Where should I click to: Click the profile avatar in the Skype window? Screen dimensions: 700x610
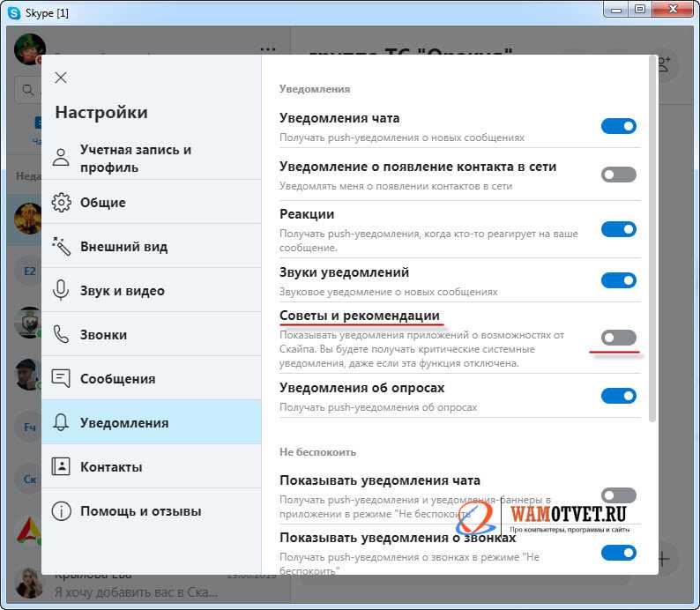(x=29, y=49)
